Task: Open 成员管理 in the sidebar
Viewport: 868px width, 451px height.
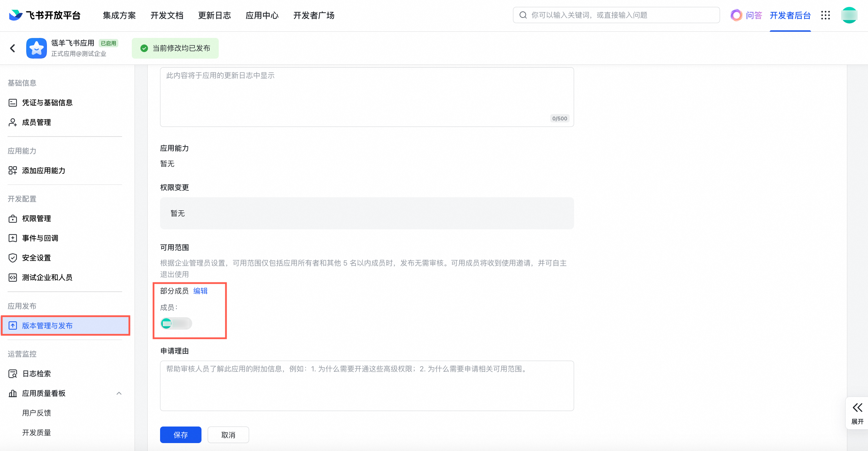Action: 36,122
